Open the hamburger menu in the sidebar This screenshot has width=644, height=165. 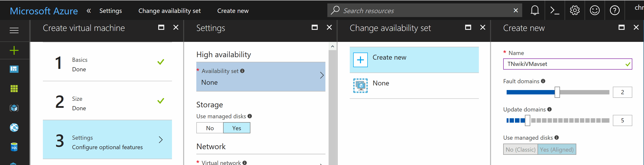14,30
